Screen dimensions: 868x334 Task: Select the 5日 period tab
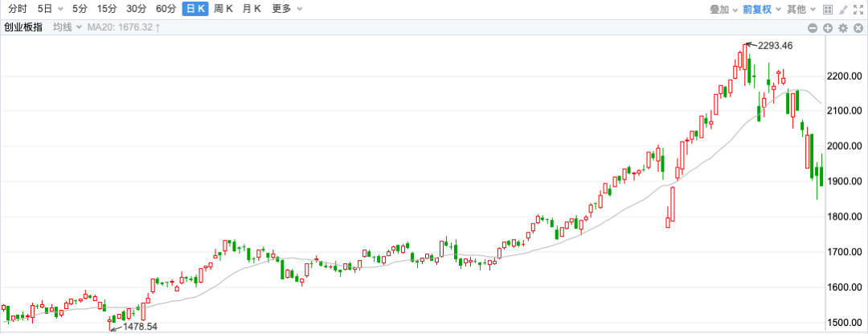(x=45, y=9)
